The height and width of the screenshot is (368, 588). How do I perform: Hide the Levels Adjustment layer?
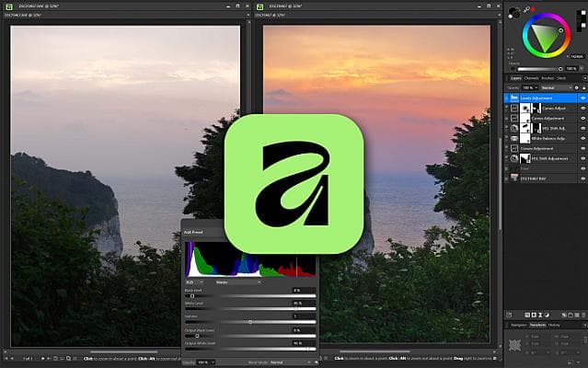click(x=582, y=98)
